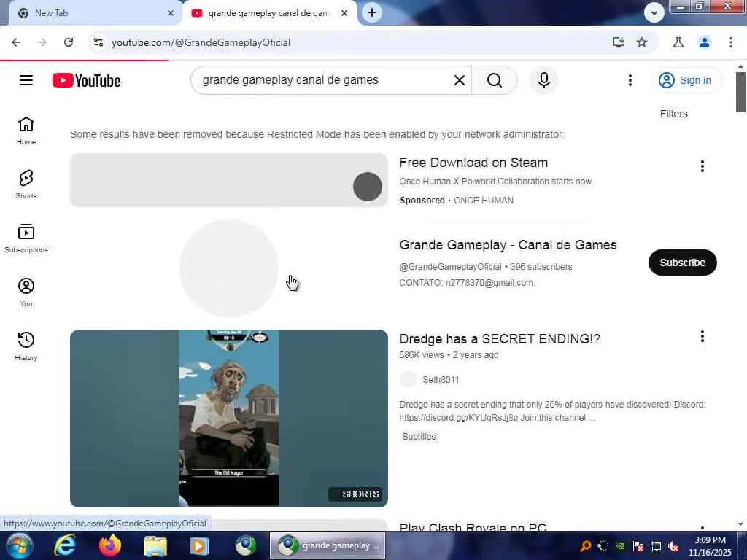
Task: Open Grande Gameplay - Canal de Games title
Action: 508,245
